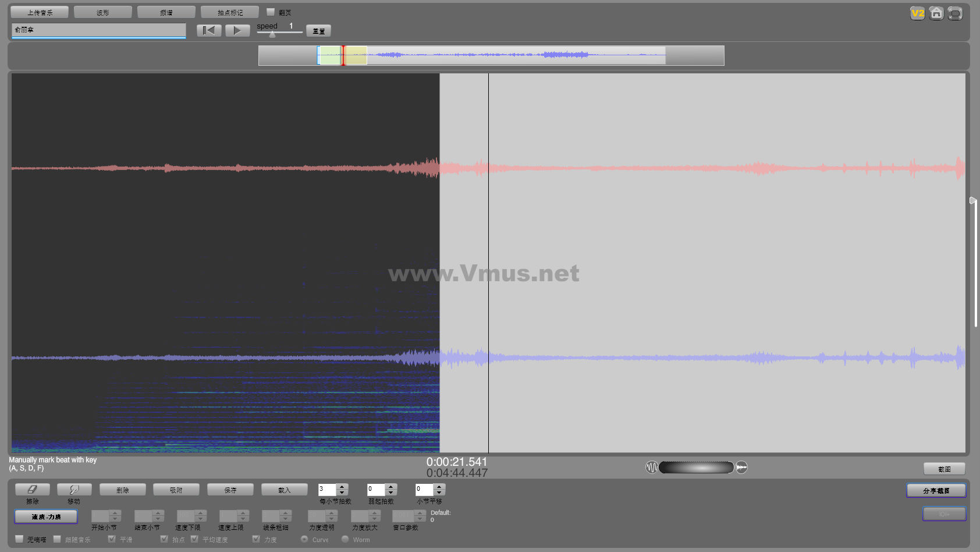980x552 pixels.
Task: Switch to the 波形 waveform view
Action: point(103,12)
